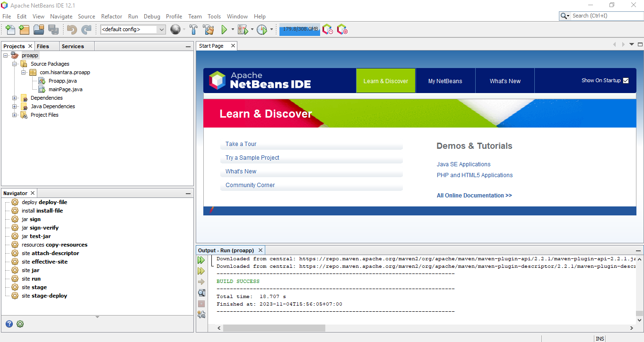The width and height of the screenshot is (644, 342).
Task: Collapse the Source Packages node
Action: 15,64
